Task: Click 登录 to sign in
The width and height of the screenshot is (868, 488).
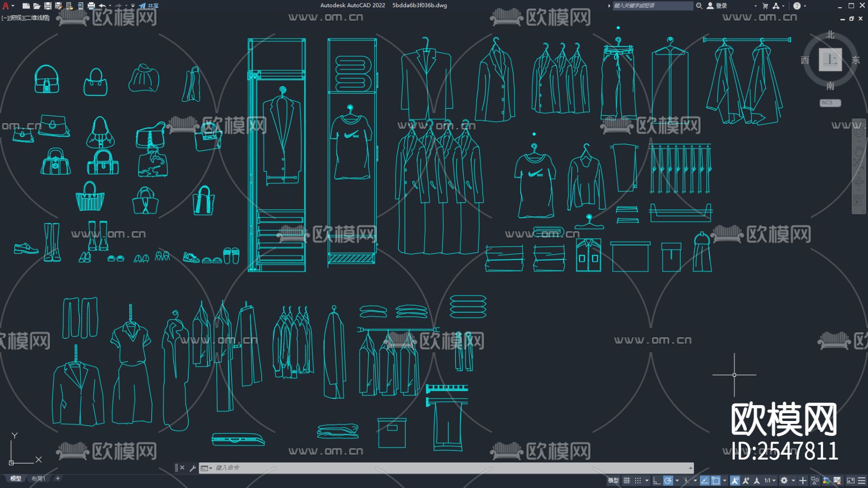Action: [x=717, y=6]
